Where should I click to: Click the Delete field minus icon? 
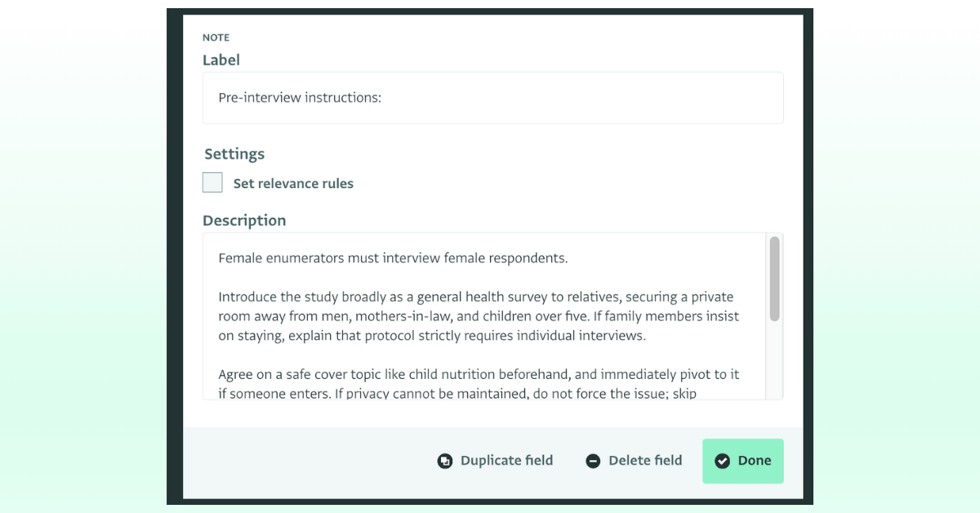pyautogui.click(x=593, y=461)
